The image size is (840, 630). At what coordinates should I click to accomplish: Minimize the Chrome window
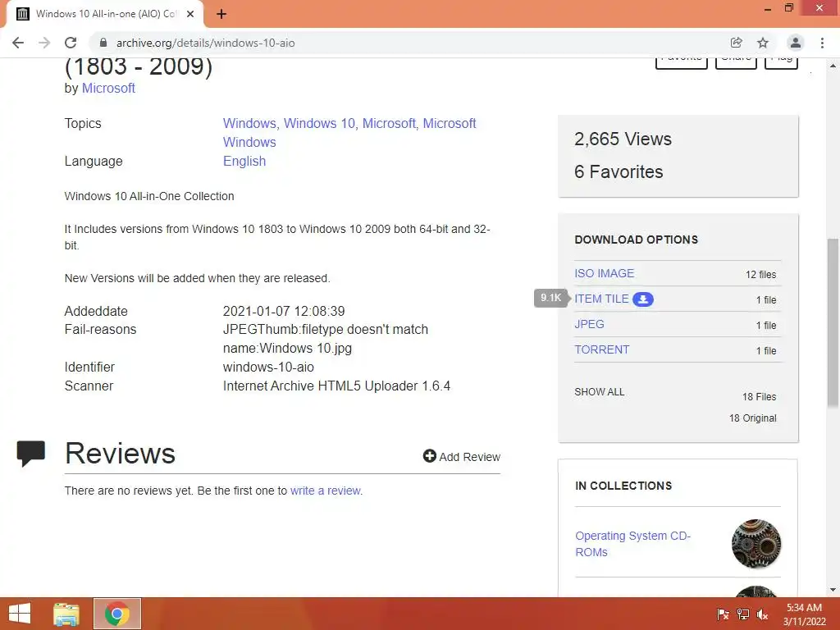768,8
